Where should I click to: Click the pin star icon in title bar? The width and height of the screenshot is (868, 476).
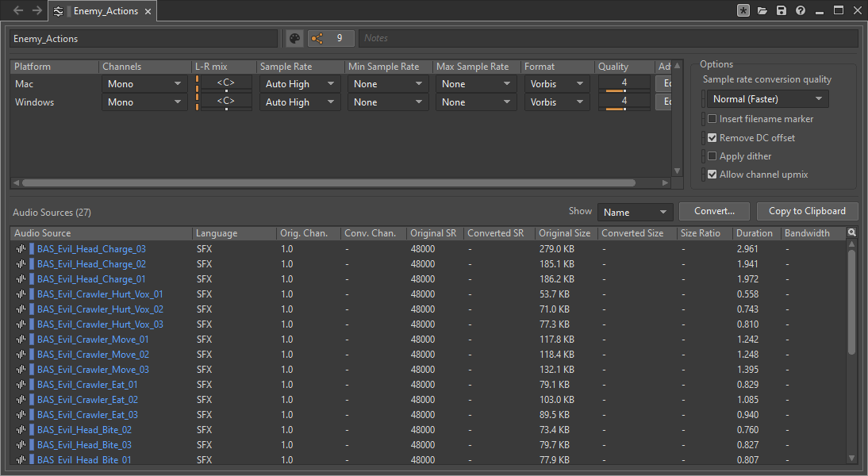point(743,11)
